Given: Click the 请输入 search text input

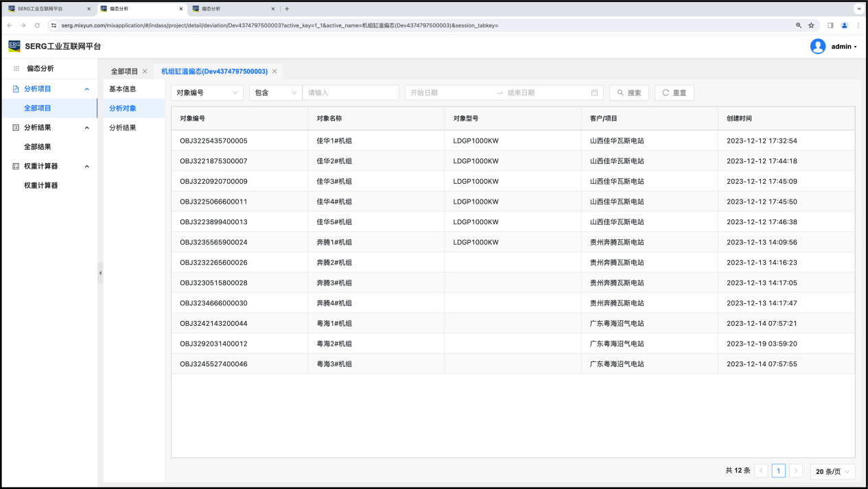Looking at the screenshot, I should pos(350,93).
